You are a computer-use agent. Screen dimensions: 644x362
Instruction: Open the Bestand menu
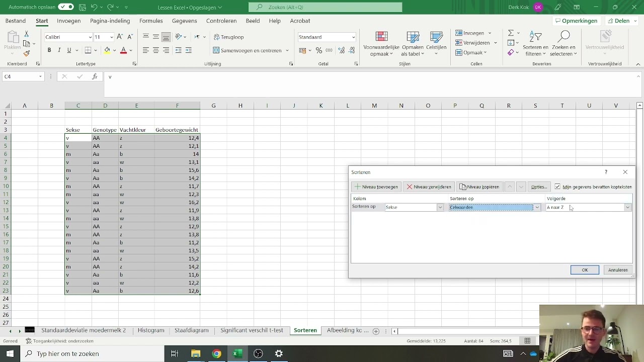[16, 21]
